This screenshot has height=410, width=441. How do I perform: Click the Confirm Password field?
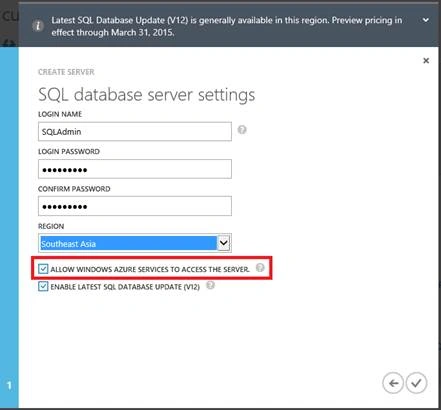pos(135,206)
